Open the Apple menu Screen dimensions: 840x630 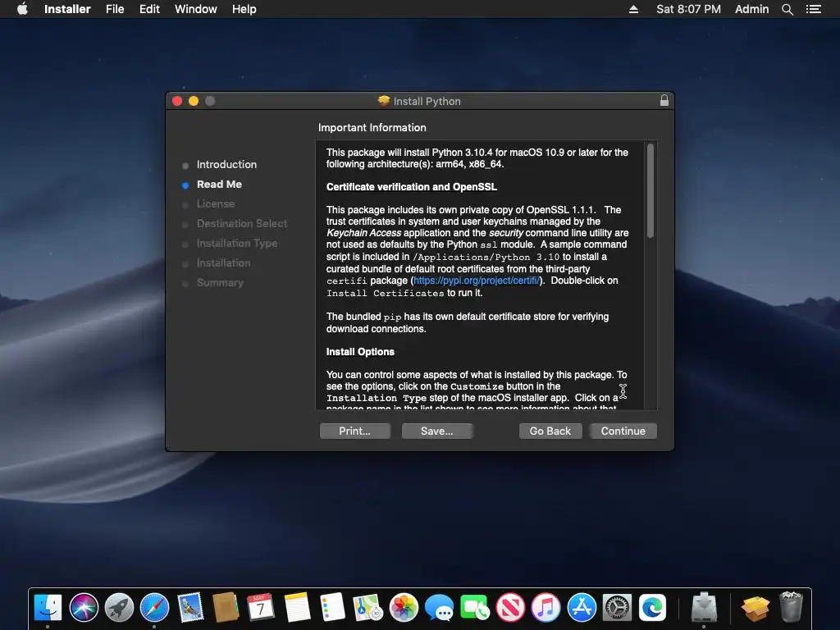(22, 8)
